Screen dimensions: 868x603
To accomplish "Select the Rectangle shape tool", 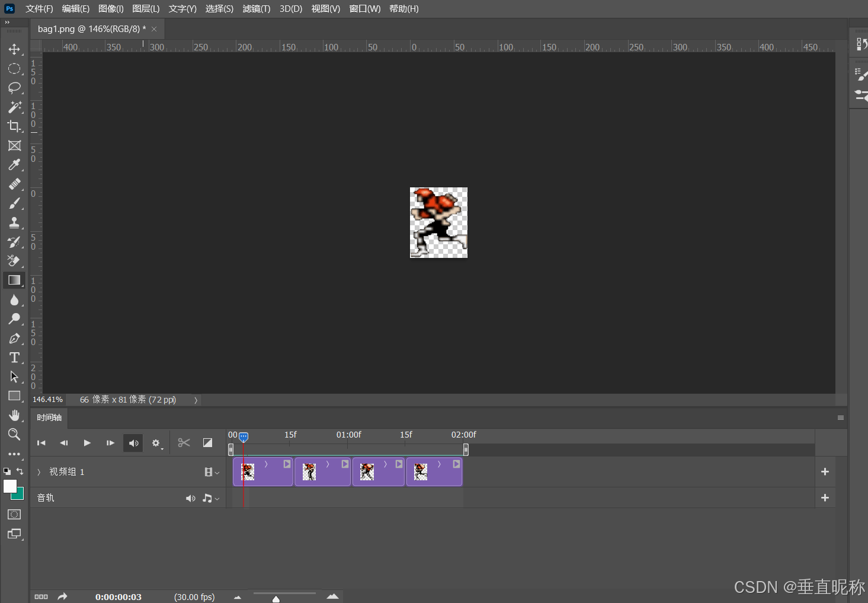I will coord(14,396).
